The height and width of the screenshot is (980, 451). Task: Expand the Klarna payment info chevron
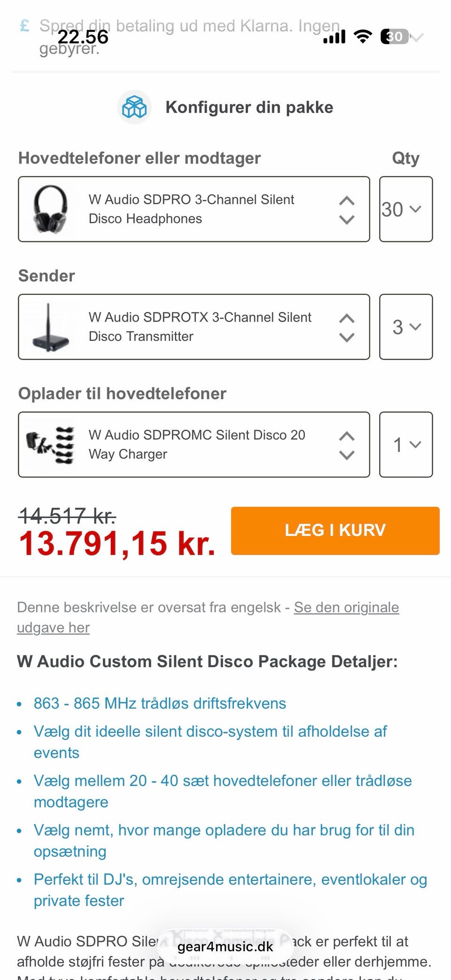pos(418,36)
